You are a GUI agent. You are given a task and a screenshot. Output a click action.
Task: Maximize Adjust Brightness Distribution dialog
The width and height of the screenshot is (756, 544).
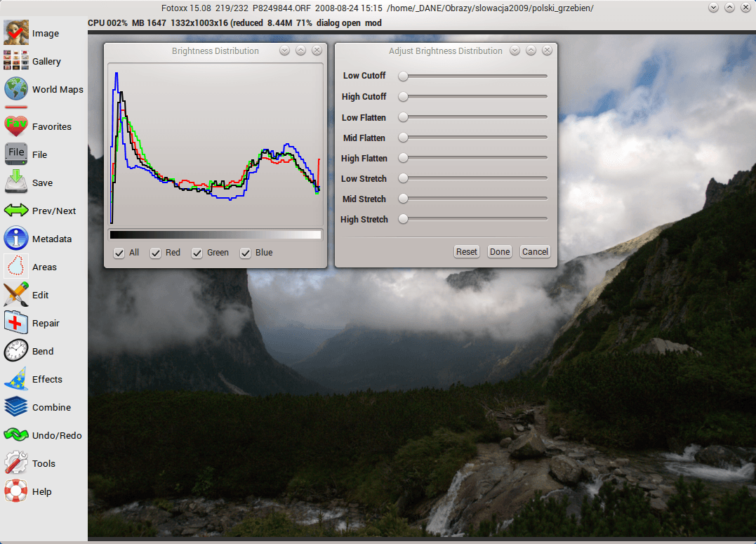click(x=531, y=51)
